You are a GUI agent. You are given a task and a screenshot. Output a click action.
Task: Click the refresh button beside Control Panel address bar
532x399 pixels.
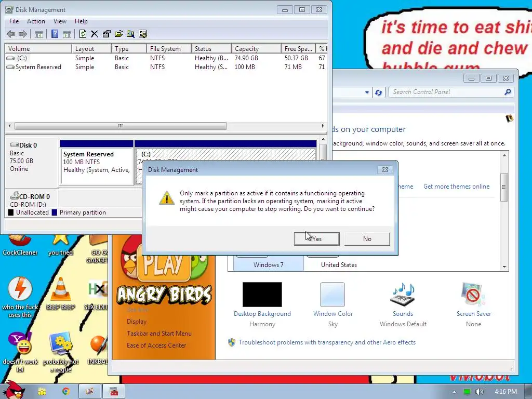pyautogui.click(x=379, y=92)
